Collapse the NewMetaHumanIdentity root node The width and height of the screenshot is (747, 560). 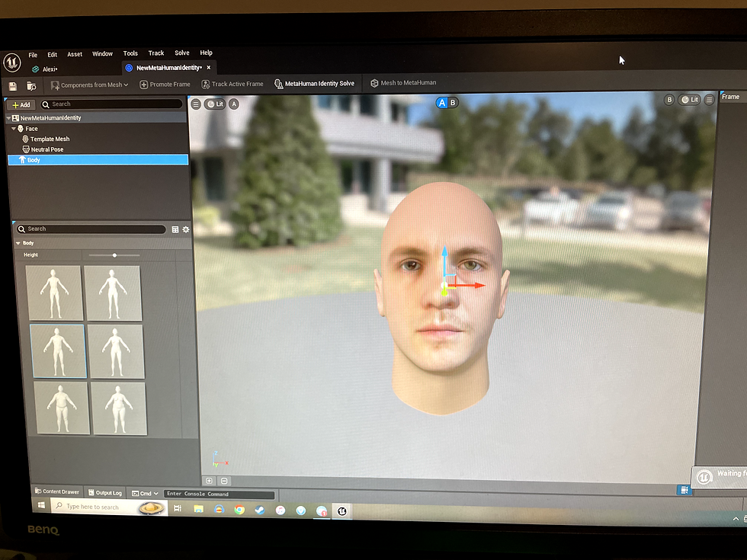8,117
